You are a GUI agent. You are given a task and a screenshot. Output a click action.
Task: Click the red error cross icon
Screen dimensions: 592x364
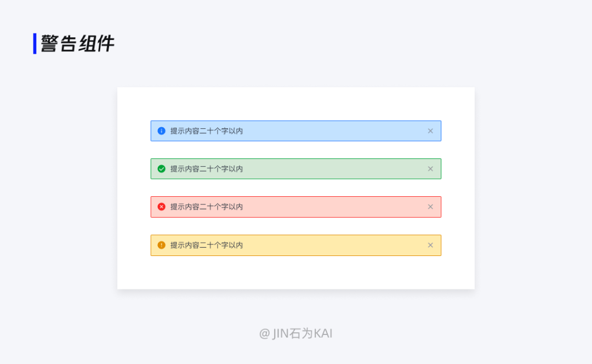tap(161, 207)
